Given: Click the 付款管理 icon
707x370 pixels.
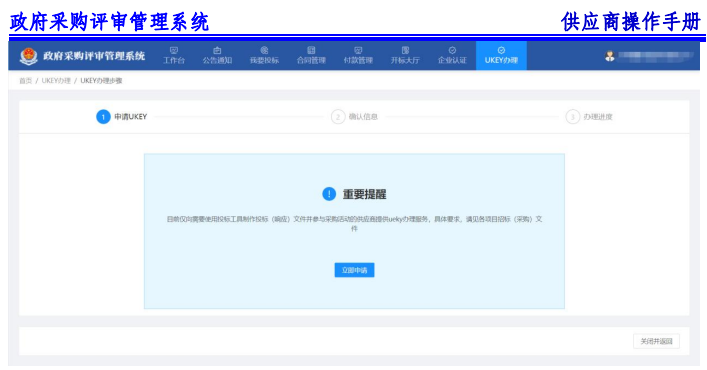Looking at the screenshot, I should (x=358, y=50).
